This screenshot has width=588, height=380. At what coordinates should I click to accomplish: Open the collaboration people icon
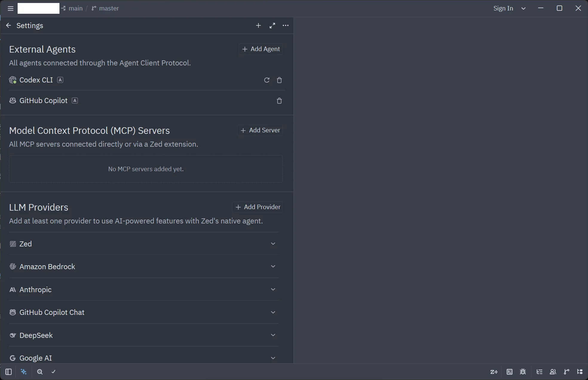coord(553,372)
